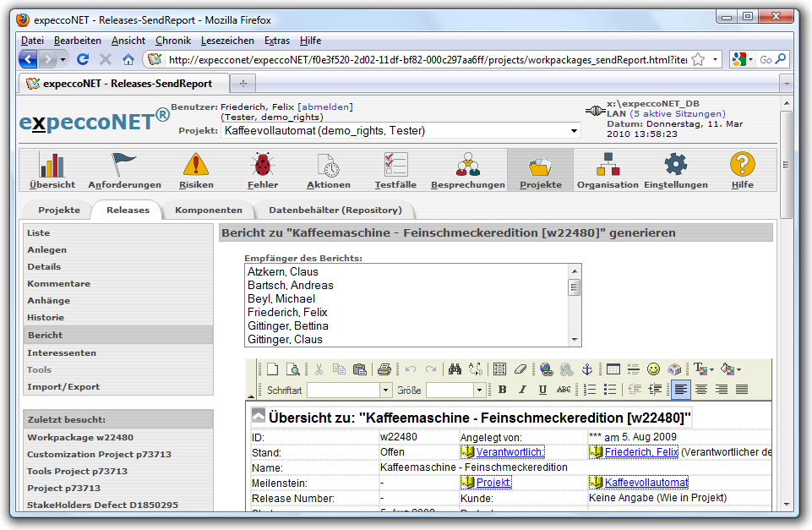
Task: Open Besprechungen meetings icon
Action: click(467, 170)
